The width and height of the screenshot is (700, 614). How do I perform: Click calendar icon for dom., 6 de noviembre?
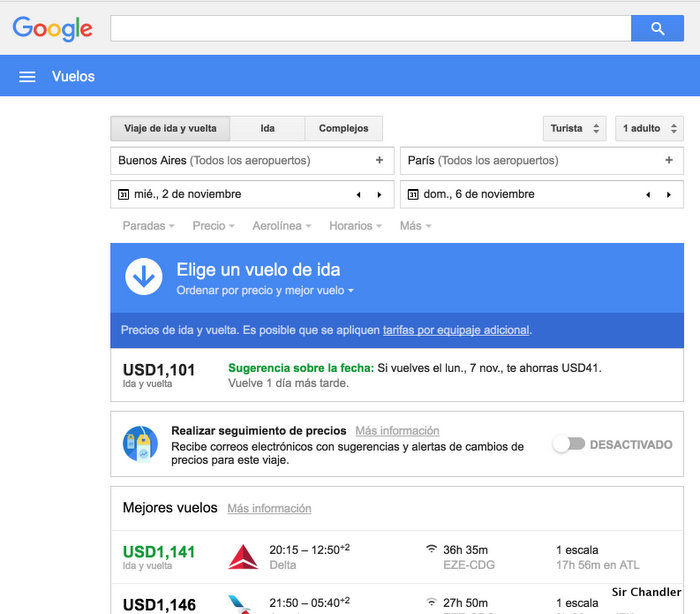[413, 194]
